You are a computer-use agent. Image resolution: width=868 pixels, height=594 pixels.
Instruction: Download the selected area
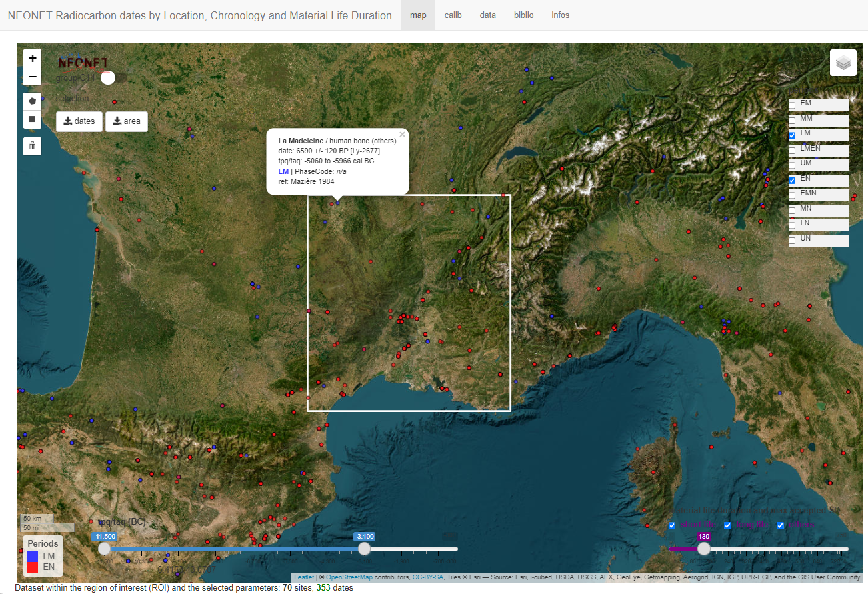[127, 121]
